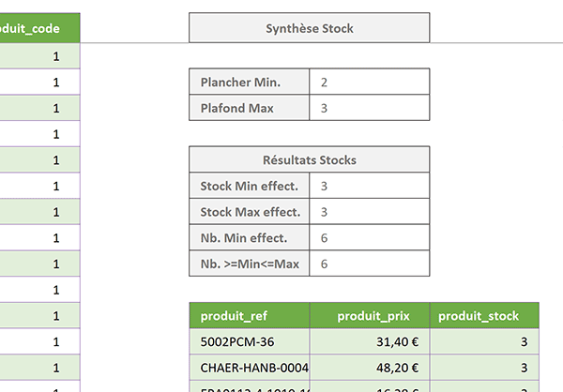Click the Nb. >=Min<=Max result cell

369,264
